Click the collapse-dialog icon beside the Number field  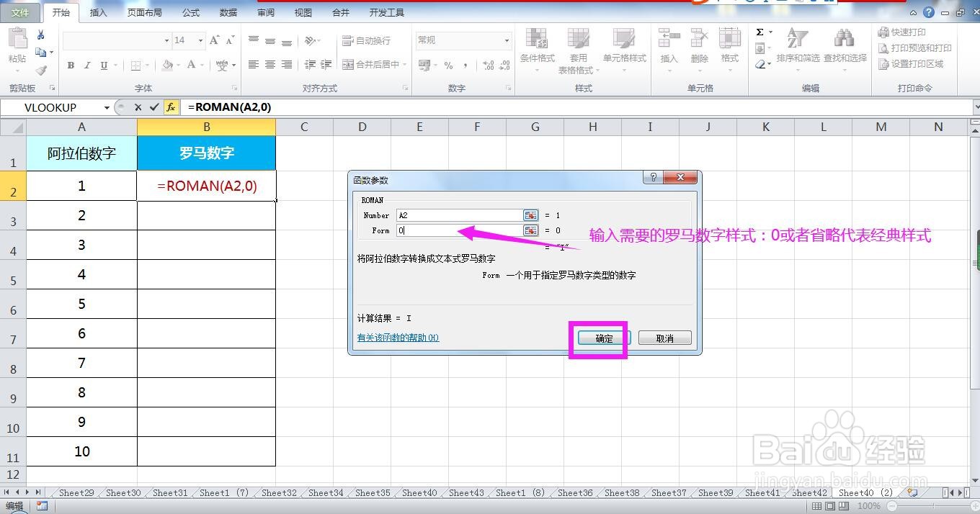530,215
